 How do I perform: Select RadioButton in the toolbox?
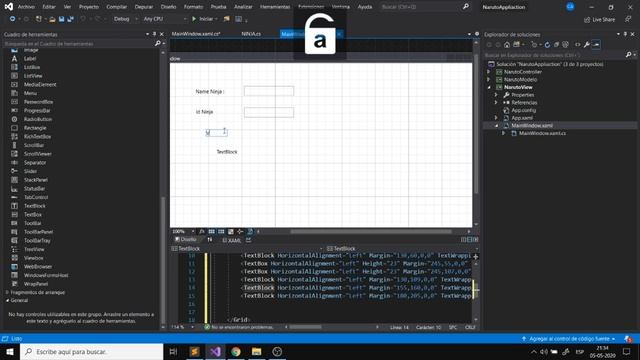click(x=38, y=119)
